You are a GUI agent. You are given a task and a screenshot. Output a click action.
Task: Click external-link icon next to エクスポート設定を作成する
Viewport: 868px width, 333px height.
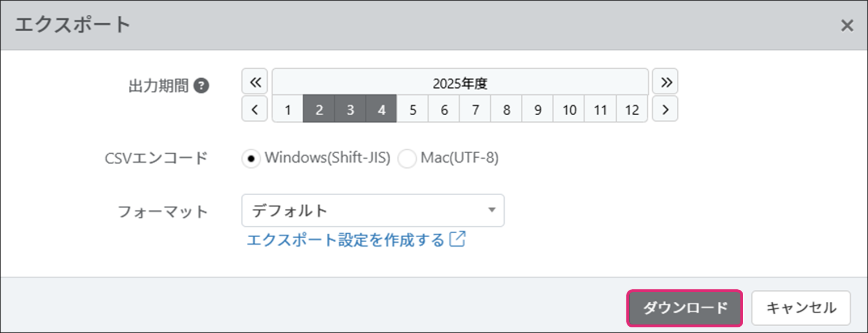pyautogui.click(x=457, y=239)
